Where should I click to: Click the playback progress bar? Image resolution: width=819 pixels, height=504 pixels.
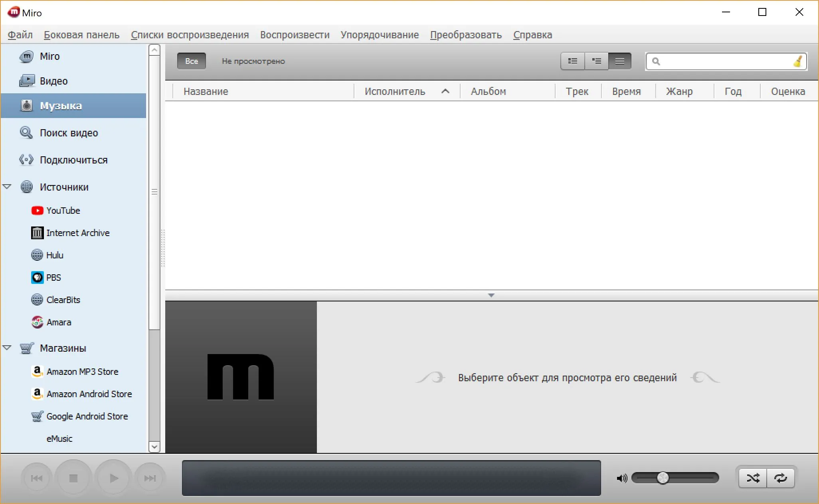392,478
